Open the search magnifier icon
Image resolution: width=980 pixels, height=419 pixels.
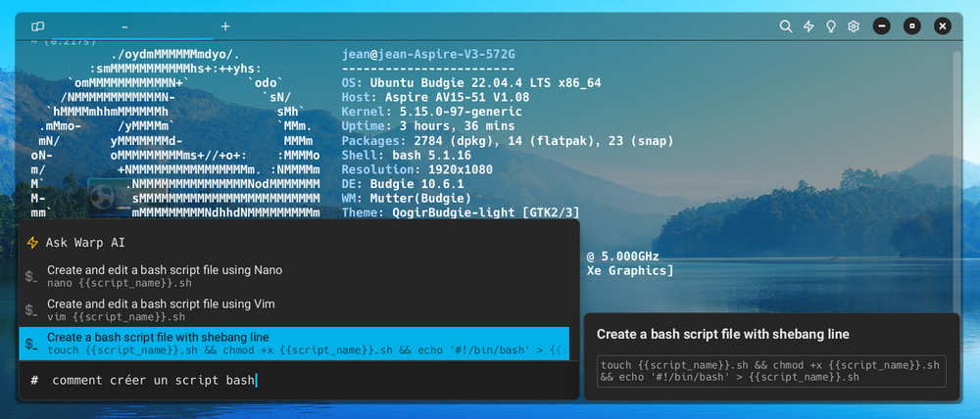[x=786, y=26]
